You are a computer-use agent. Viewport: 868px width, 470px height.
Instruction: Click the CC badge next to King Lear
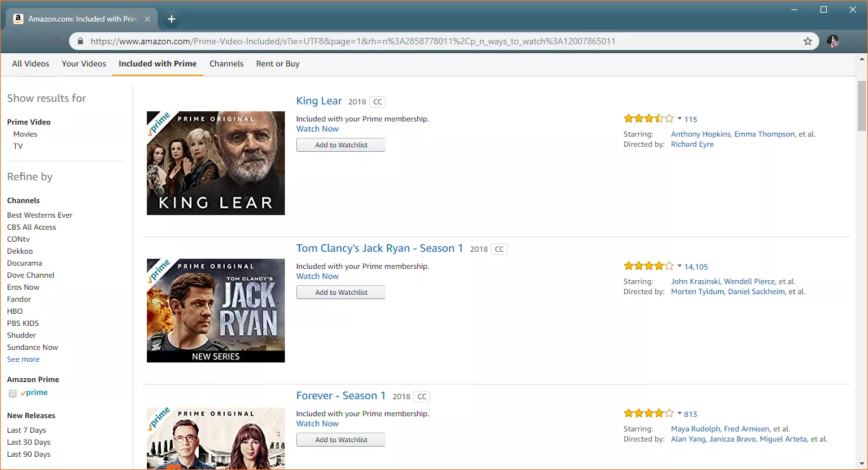377,102
